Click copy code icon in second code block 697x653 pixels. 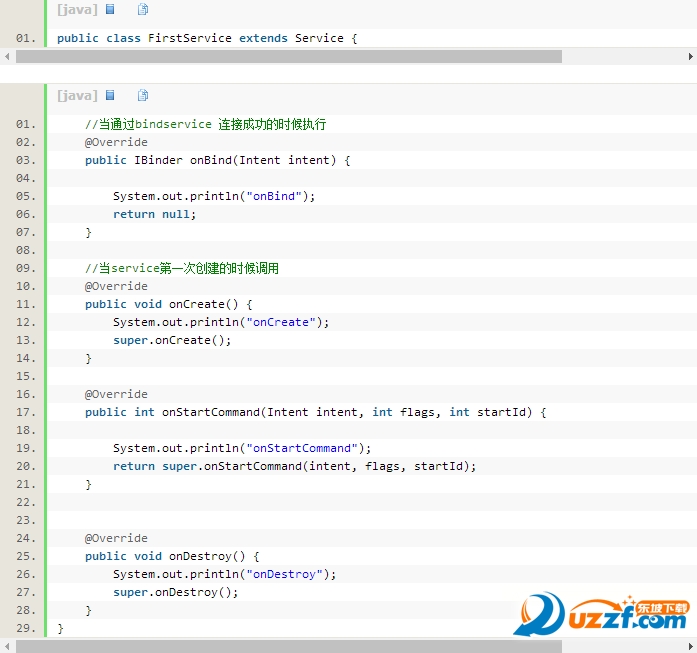click(143, 95)
